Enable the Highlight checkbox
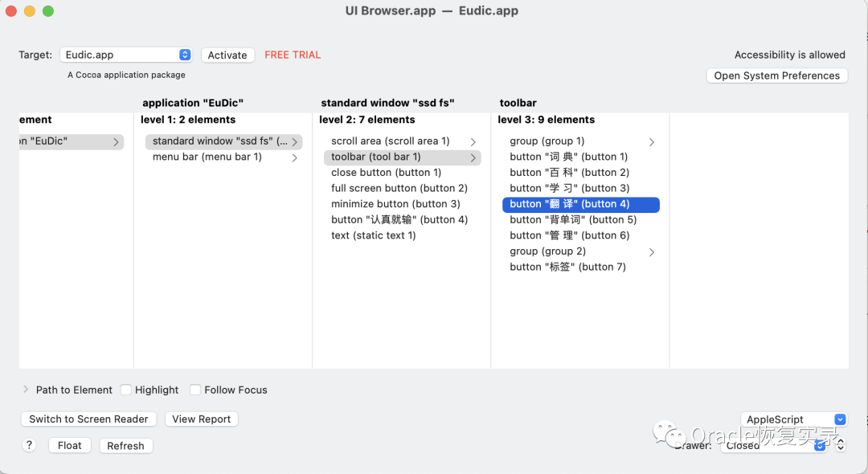The width and height of the screenshot is (868, 474). point(126,390)
